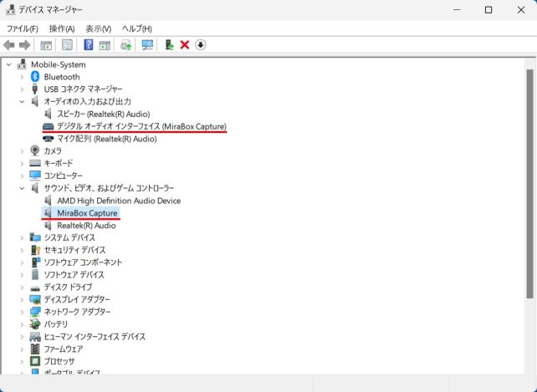Click the printer-shaped toolbar icon
The width and height of the screenshot is (537, 392).
point(125,45)
